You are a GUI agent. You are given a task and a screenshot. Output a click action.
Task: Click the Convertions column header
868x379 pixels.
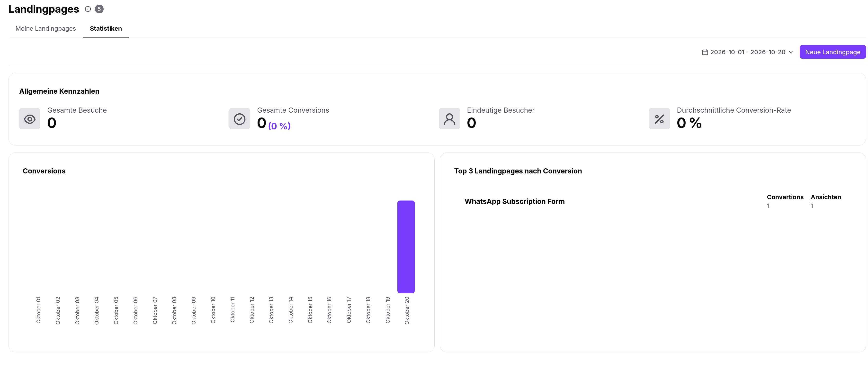click(x=785, y=198)
